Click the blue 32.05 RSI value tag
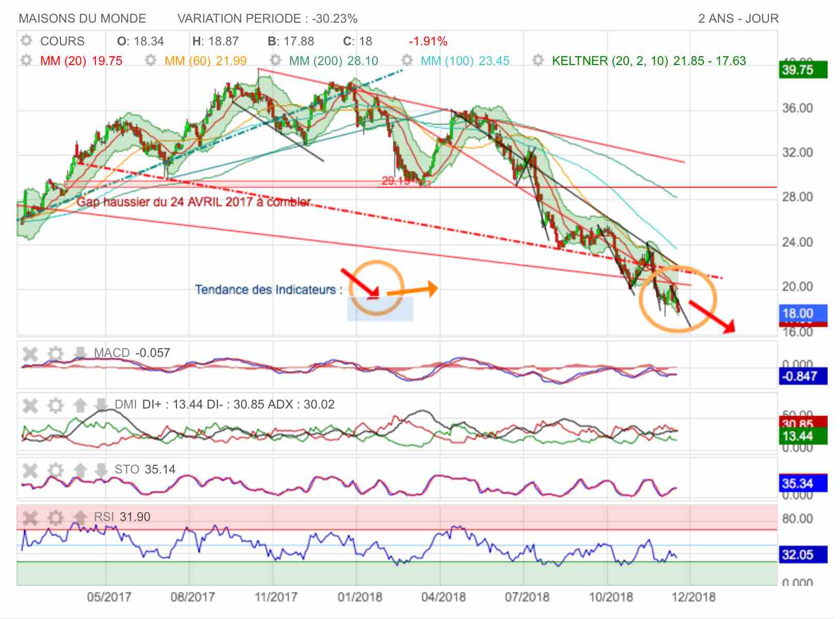This screenshot has height=619, width=840. [x=803, y=555]
